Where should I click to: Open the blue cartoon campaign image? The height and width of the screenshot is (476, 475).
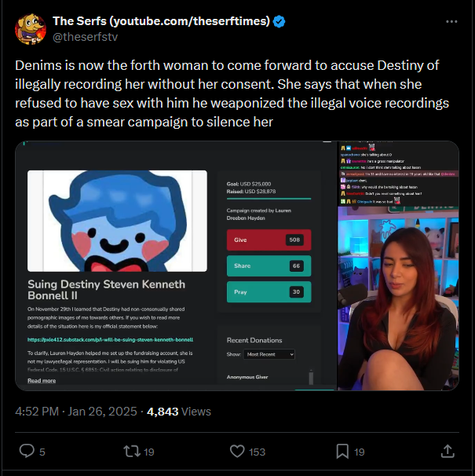click(117, 221)
